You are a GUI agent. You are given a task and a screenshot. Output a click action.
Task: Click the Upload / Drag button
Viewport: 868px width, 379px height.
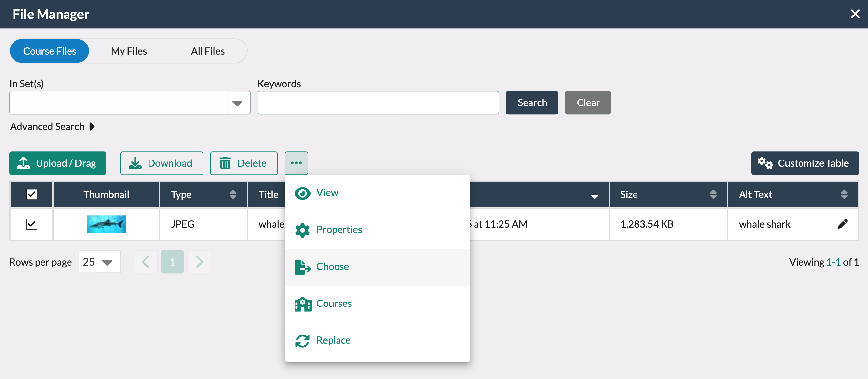(58, 163)
